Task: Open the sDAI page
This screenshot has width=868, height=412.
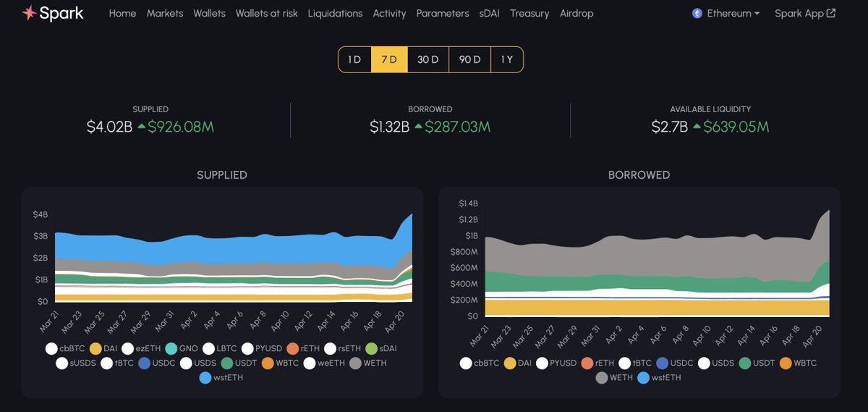Action: point(489,13)
